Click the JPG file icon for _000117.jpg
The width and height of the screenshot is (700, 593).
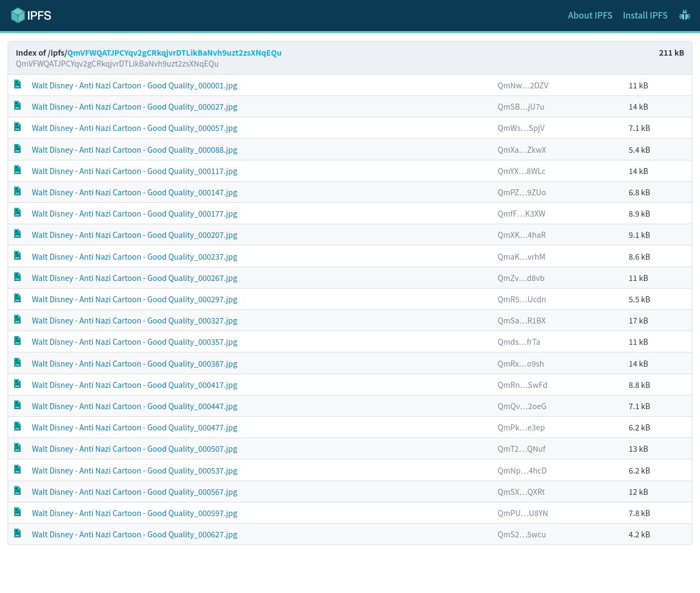(x=17, y=170)
